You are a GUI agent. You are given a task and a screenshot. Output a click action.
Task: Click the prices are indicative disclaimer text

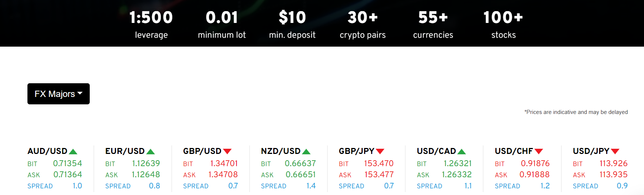pyautogui.click(x=576, y=112)
